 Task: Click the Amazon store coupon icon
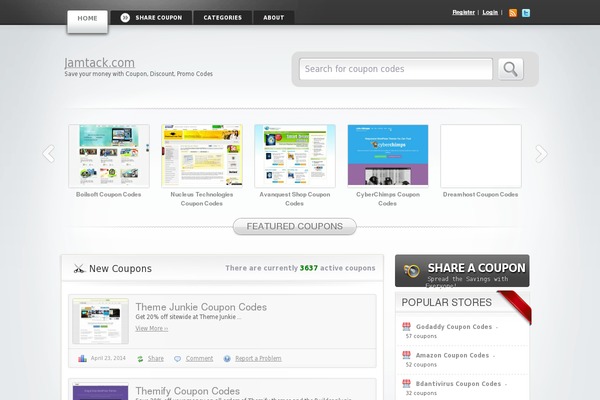[407, 355]
